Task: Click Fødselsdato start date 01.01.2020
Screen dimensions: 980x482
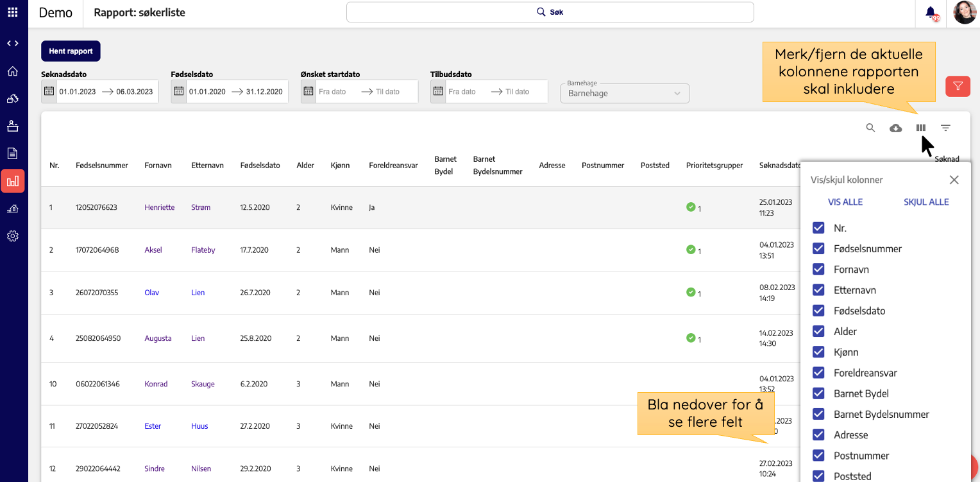Action: coord(207,92)
